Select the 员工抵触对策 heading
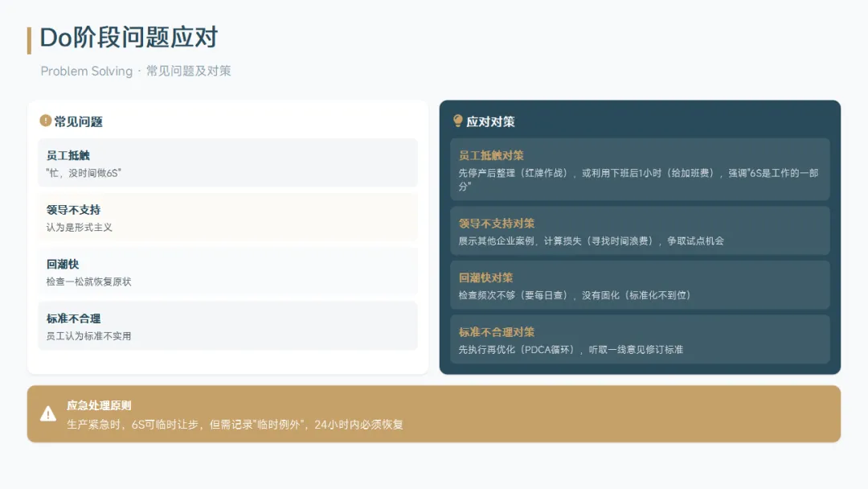Screen dimensions: 868x489 (x=491, y=155)
